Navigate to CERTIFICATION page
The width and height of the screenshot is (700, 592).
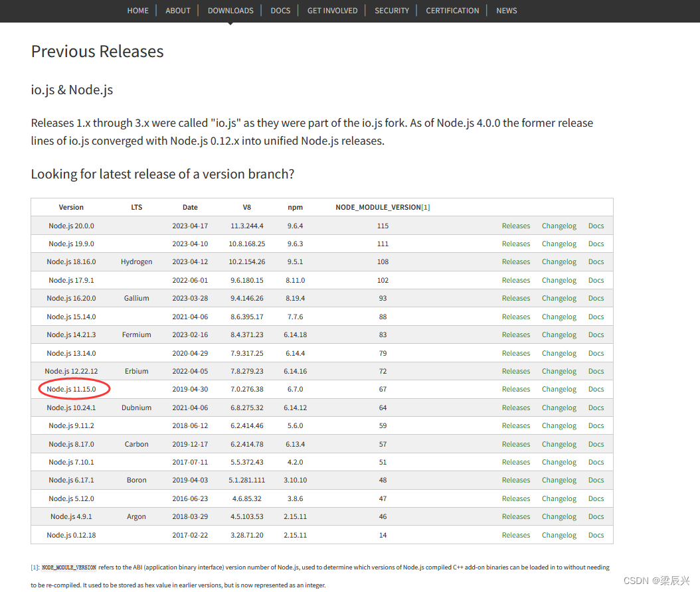(x=452, y=10)
